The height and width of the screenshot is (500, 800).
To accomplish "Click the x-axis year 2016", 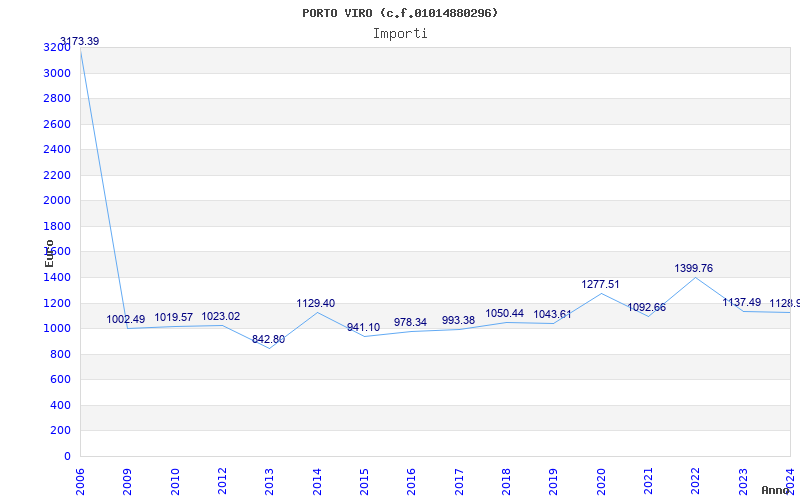I will pyautogui.click(x=412, y=482).
